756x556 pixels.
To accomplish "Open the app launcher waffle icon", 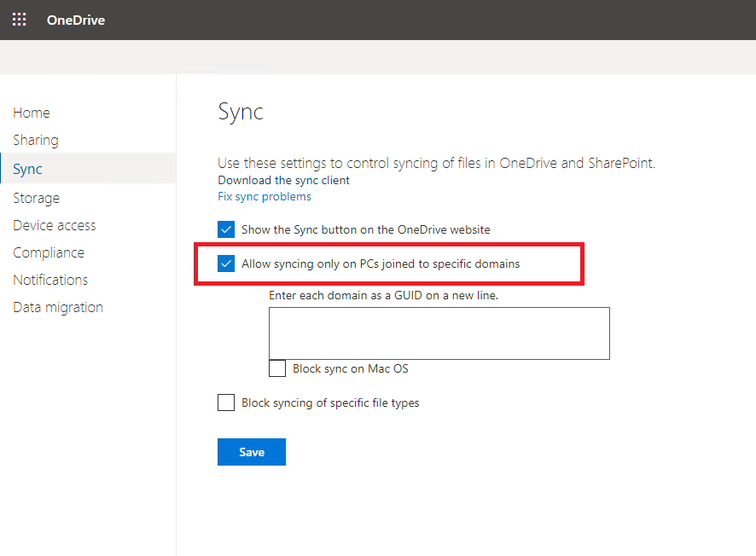I will [20, 20].
